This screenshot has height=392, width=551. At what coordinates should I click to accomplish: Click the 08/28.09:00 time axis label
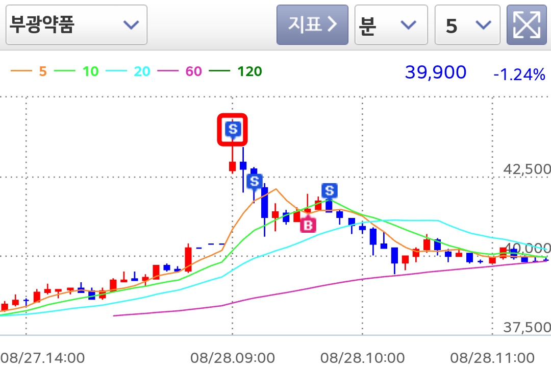coord(232,358)
